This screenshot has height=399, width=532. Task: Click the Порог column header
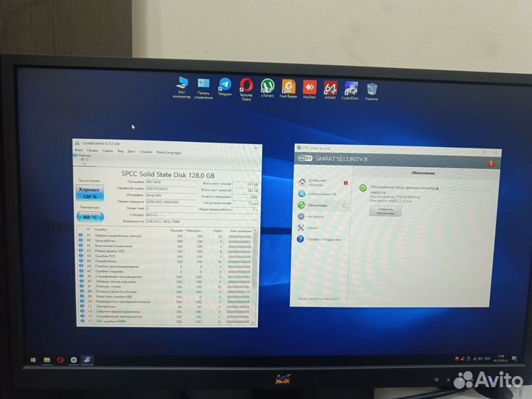[217, 231]
